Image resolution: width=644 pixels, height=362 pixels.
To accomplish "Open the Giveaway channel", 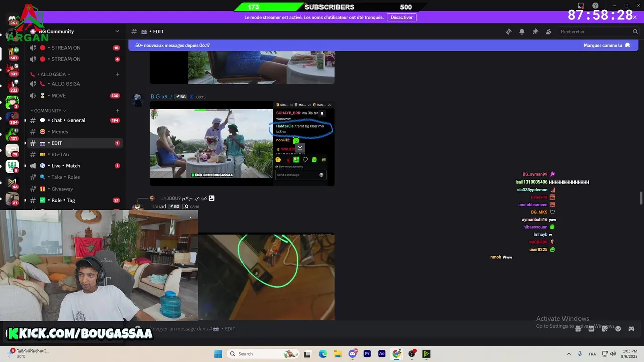I will point(74,189).
